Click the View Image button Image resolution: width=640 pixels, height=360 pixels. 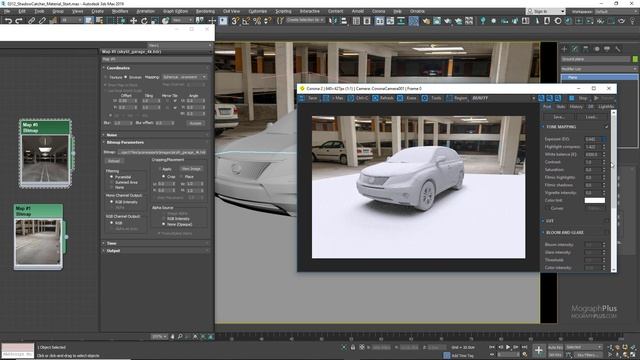191,169
